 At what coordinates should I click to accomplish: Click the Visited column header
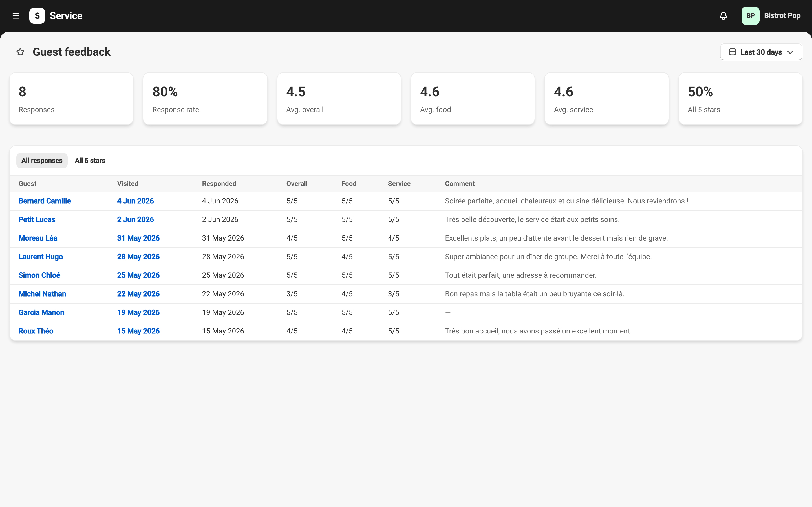click(127, 184)
